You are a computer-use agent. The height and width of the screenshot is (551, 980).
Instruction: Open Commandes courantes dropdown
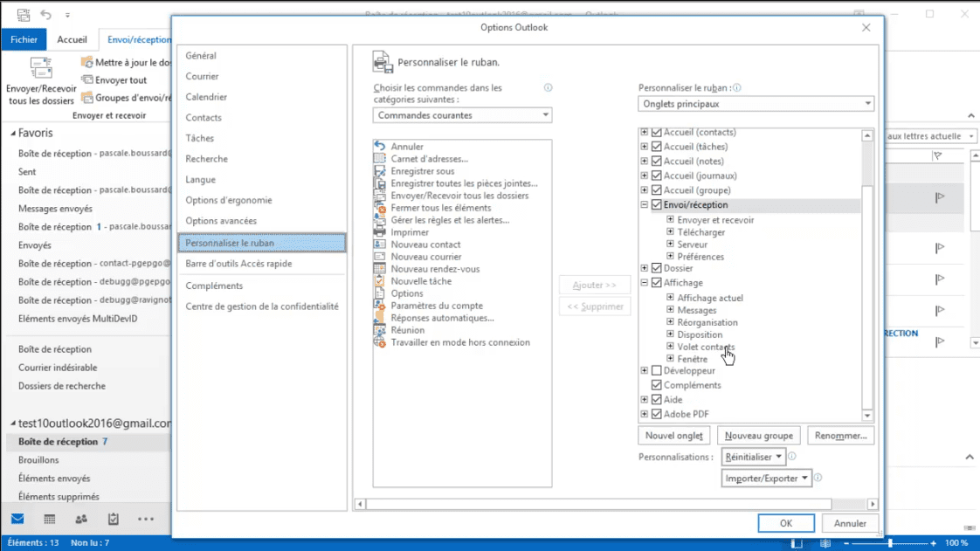coord(463,115)
